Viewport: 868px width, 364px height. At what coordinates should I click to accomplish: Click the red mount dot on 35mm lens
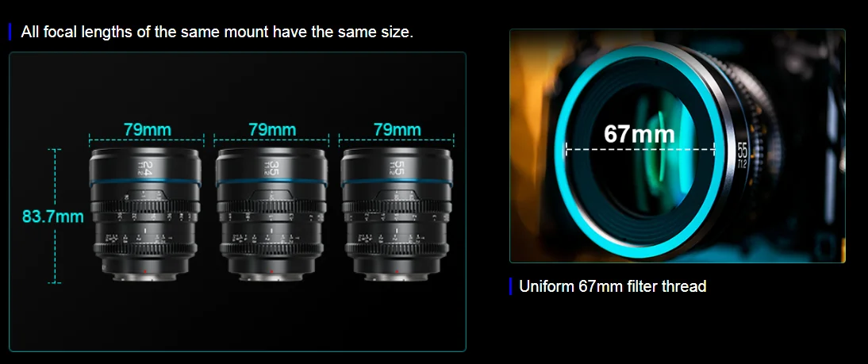tap(272, 272)
